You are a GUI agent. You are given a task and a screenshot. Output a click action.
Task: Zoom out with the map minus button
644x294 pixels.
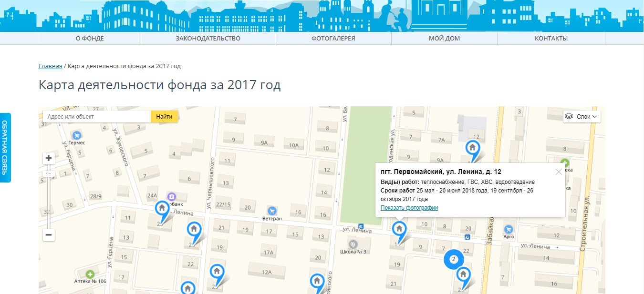[x=49, y=234]
